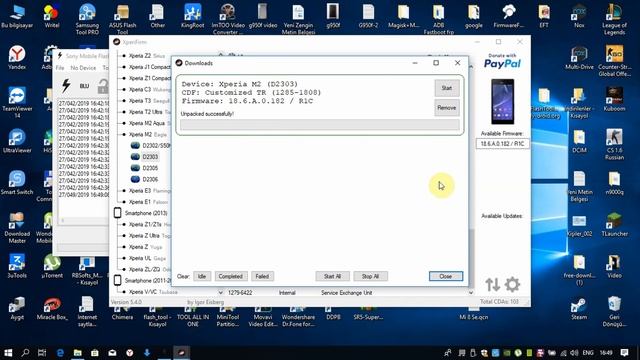Image resolution: width=640 pixels, height=360 pixels.
Task: Open the Steam desktop icon
Action: click(x=579, y=309)
